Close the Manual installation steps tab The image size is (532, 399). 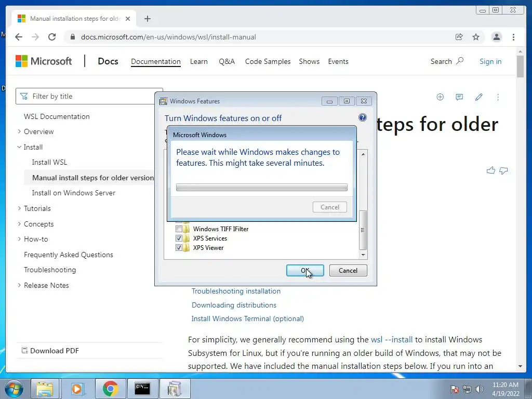click(128, 19)
